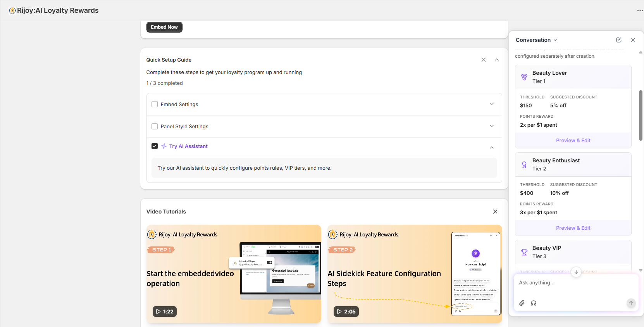Click the Rijoy app logo icon

12,10
